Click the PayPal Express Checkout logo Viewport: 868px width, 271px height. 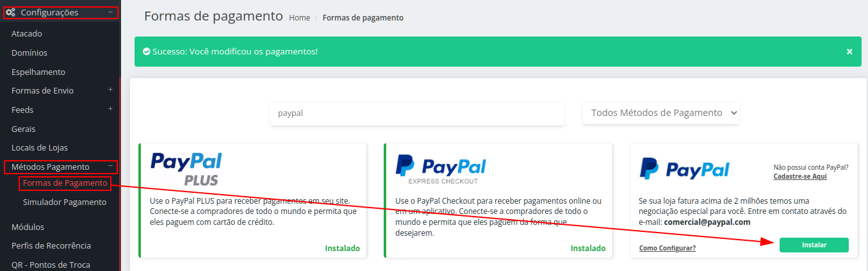coord(441,169)
